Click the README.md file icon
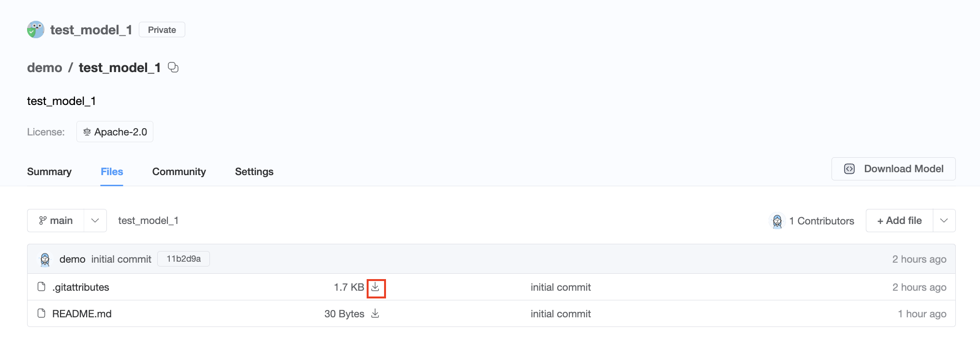Image resolution: width=980 pixels, height=356 pixels. pyautogui.click(x=42, y=314)
